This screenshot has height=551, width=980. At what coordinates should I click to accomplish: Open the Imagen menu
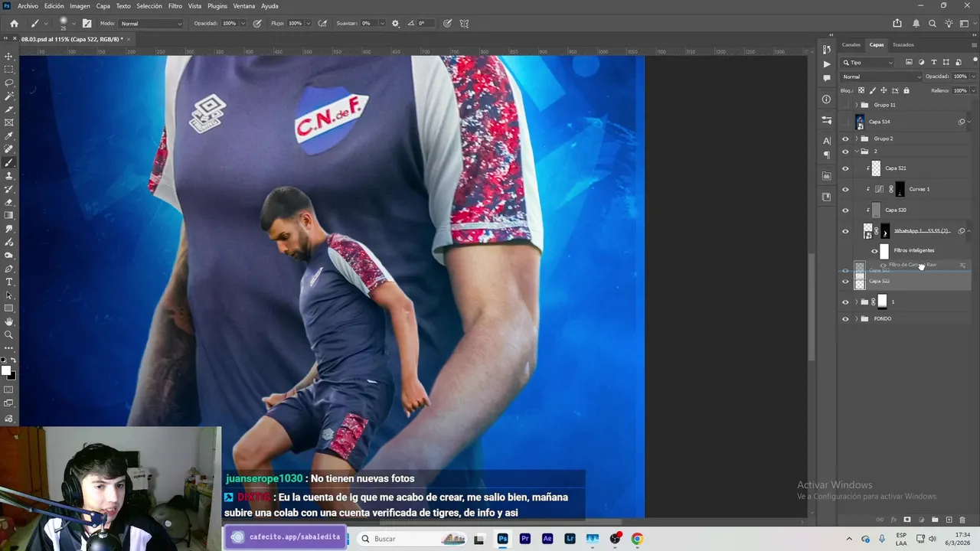click(80, 6)
